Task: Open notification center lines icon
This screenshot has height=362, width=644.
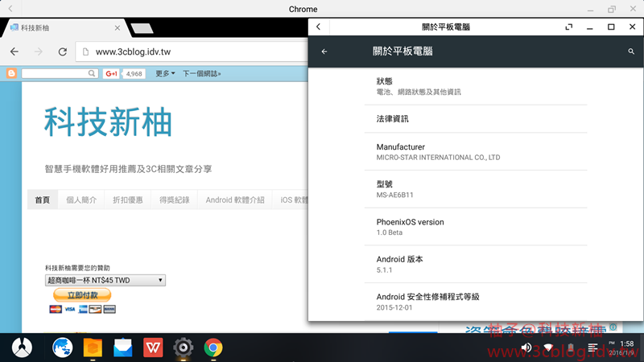Action: 592,348
